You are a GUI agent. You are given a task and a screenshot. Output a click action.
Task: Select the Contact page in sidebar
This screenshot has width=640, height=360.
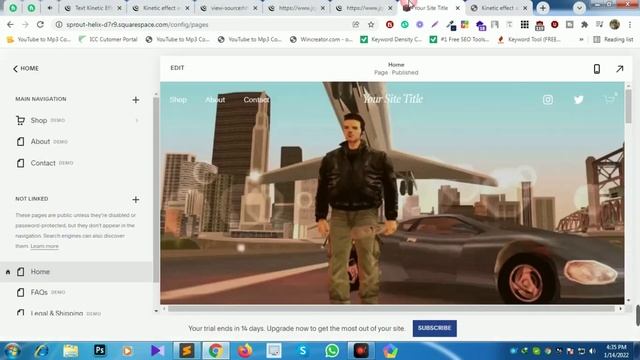[43, 163]
